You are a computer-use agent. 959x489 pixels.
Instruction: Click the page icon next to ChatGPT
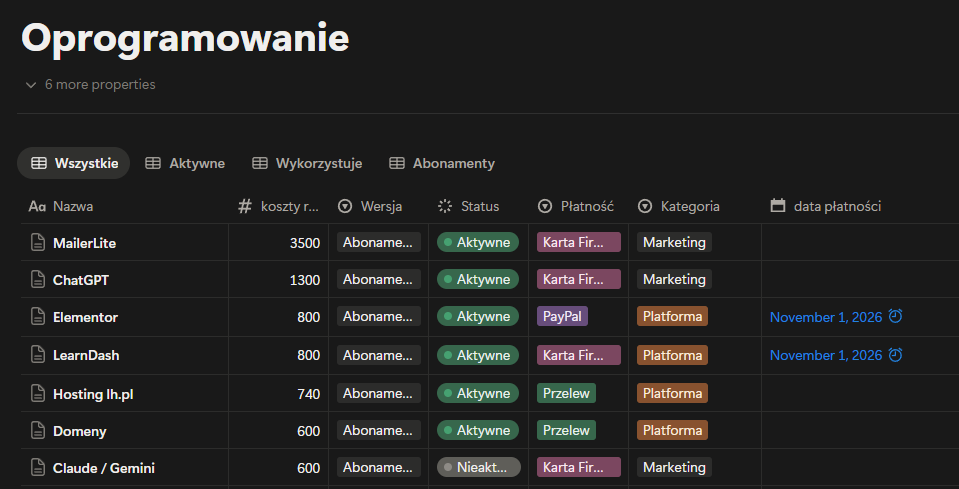(x=38, y=280)
